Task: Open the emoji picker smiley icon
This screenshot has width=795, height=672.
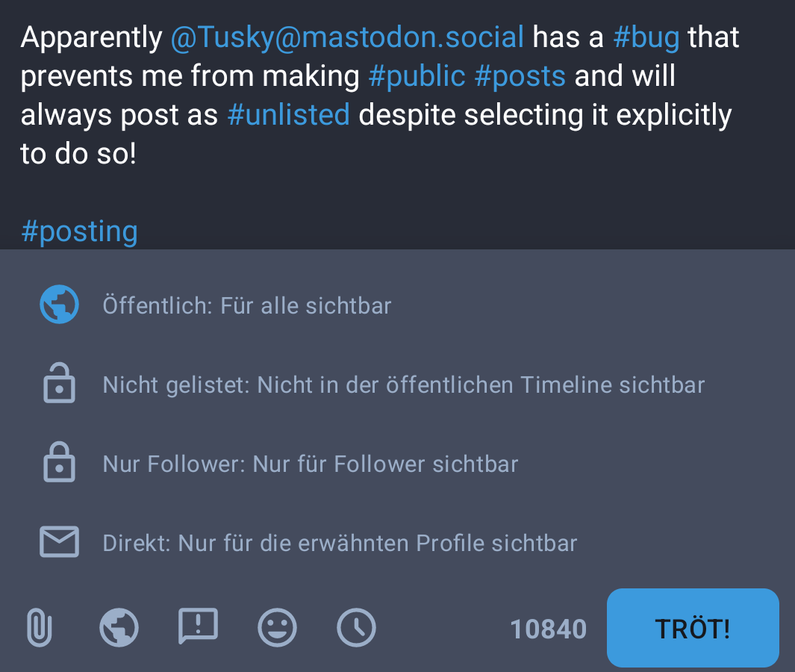Action: click(277, 627)
